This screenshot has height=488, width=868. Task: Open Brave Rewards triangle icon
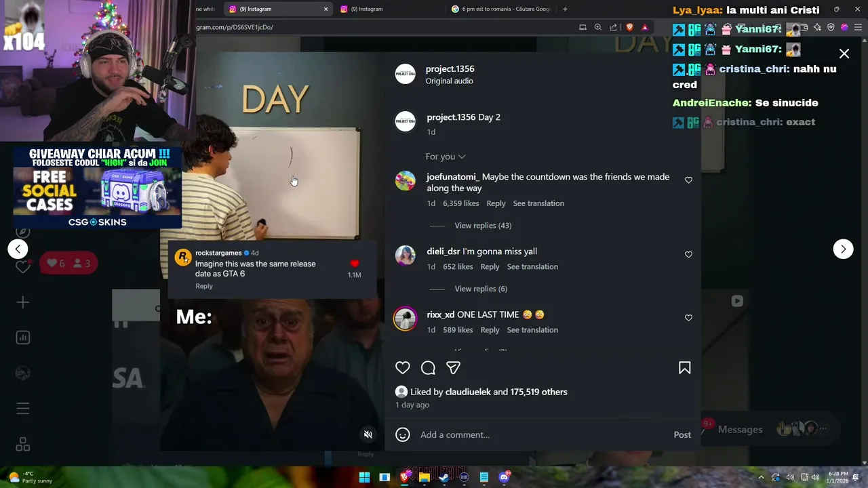click(x=645, y=27)
